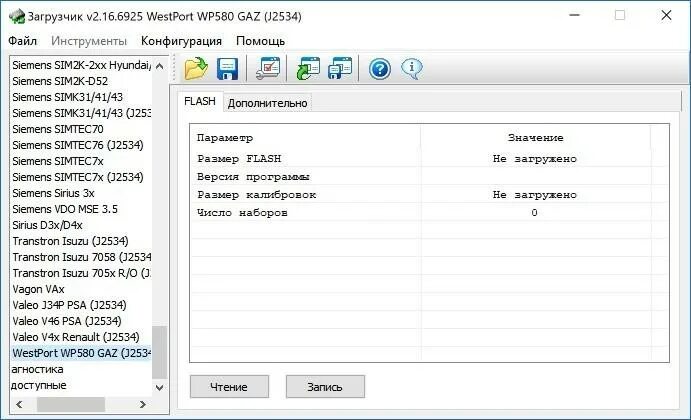Image resolution: width=691 pixels, height=420 pixels.
Task: Click the Параметр column header
Action: click(225, 138)
